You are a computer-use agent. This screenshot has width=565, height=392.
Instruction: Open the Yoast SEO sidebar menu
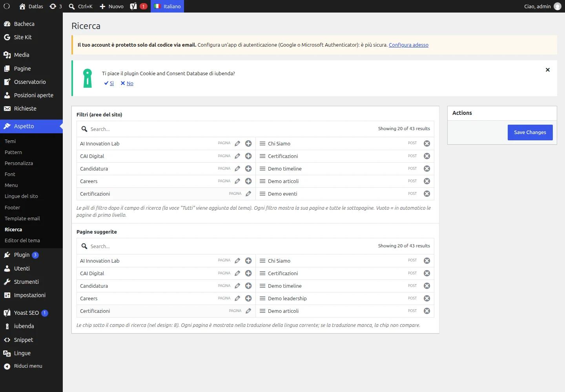pos(31,313)
